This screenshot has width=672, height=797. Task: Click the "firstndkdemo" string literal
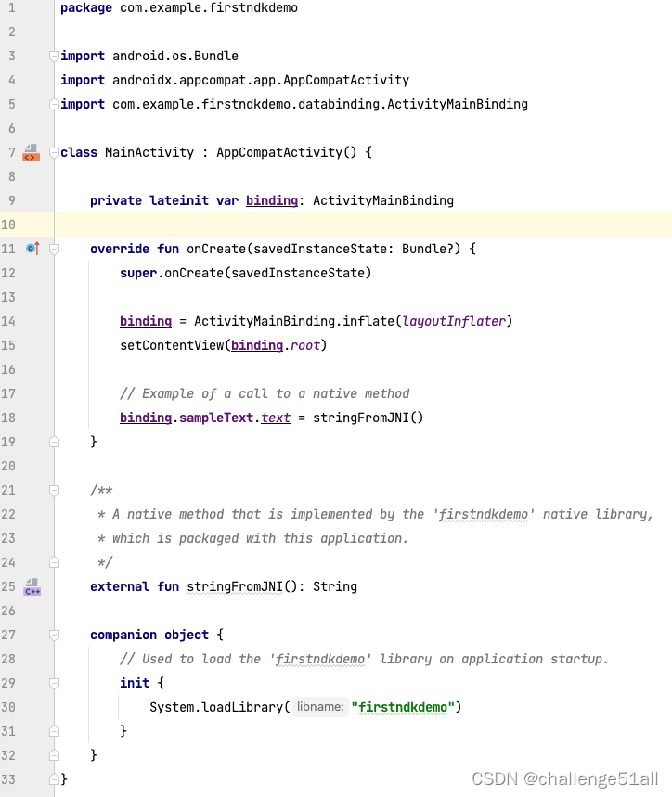(402, 707)
